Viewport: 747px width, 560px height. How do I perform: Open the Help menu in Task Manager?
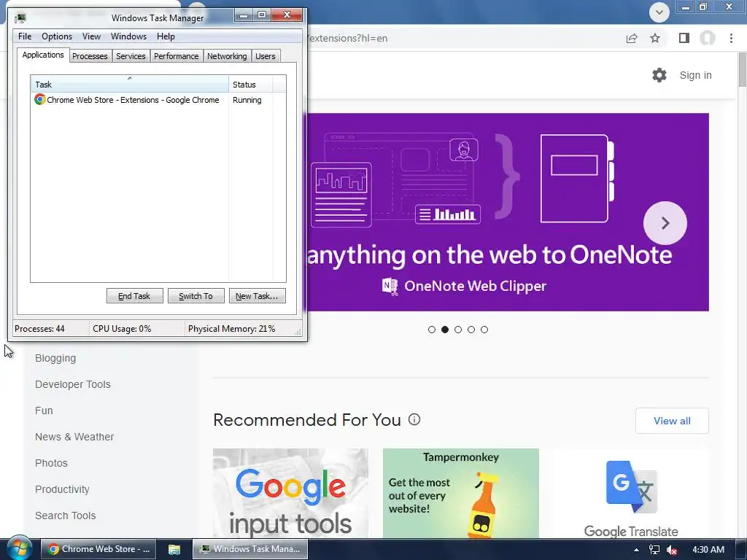tap(166, 36)
